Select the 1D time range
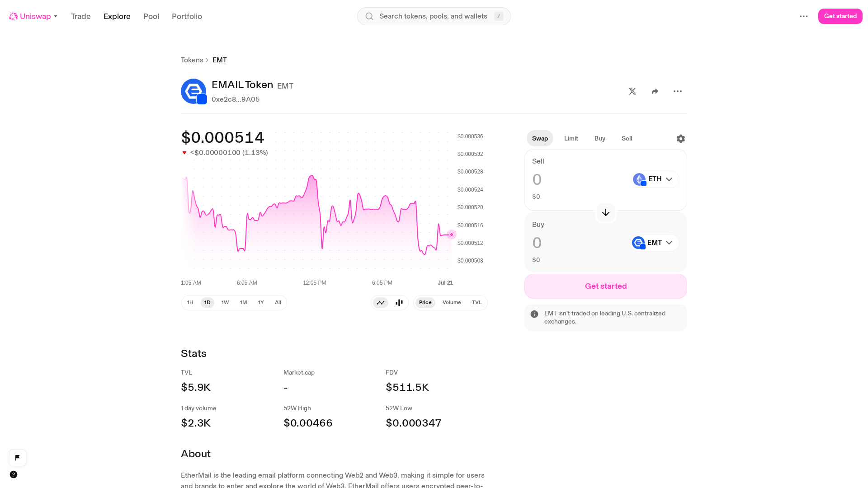Image resolution: width=868 pixels, height=488 pixels. pos(208,302)
